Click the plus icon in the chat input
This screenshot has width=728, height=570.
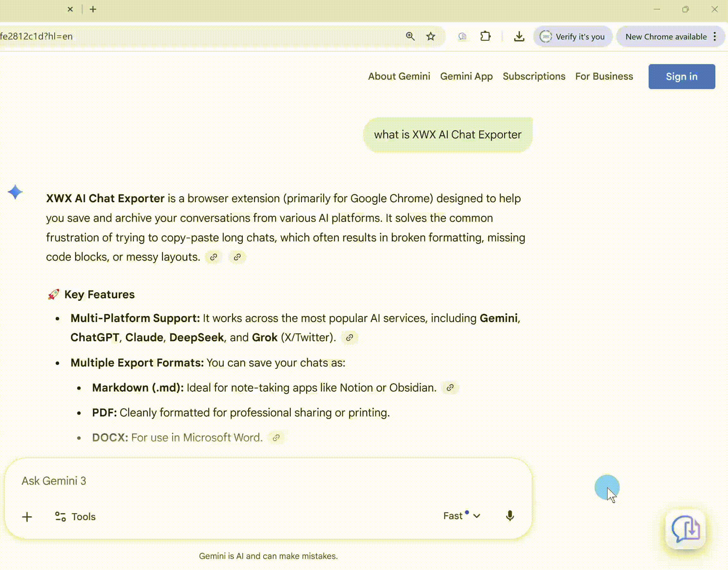coord(27,517)
